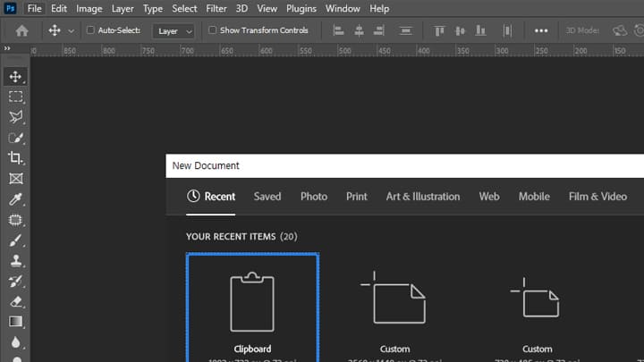Open the Layer auto-select dropdown
The height and width of the screenshot is (362, 644).
(x=174, y=30)
